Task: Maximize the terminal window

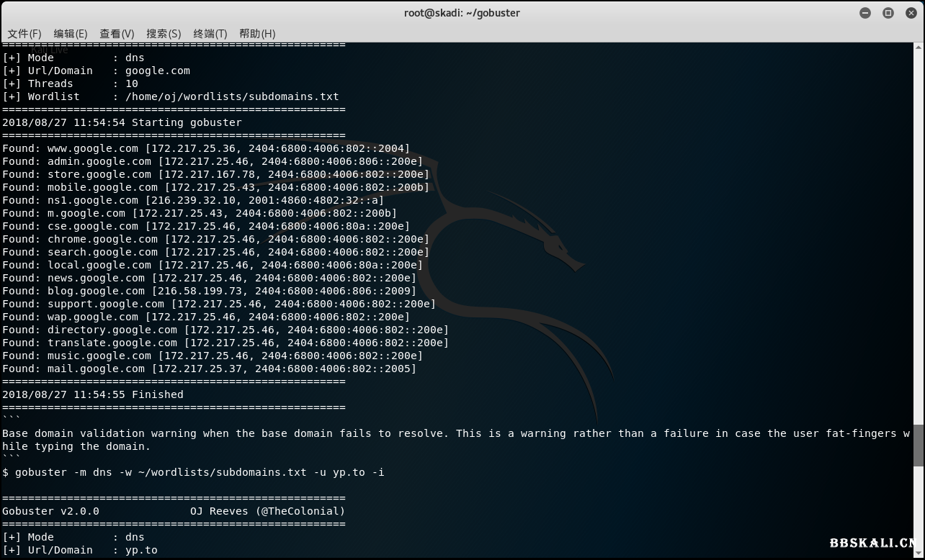Action: tap(888, 13)
